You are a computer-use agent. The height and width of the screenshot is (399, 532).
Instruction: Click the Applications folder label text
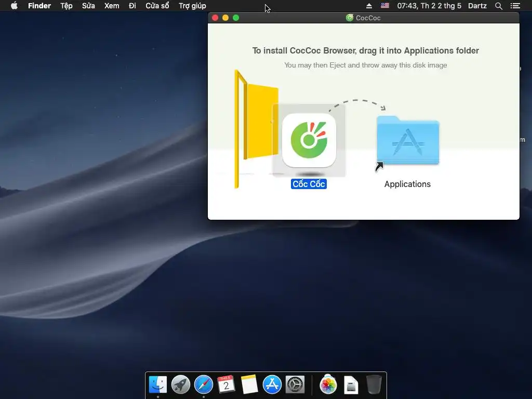[407, 184]
